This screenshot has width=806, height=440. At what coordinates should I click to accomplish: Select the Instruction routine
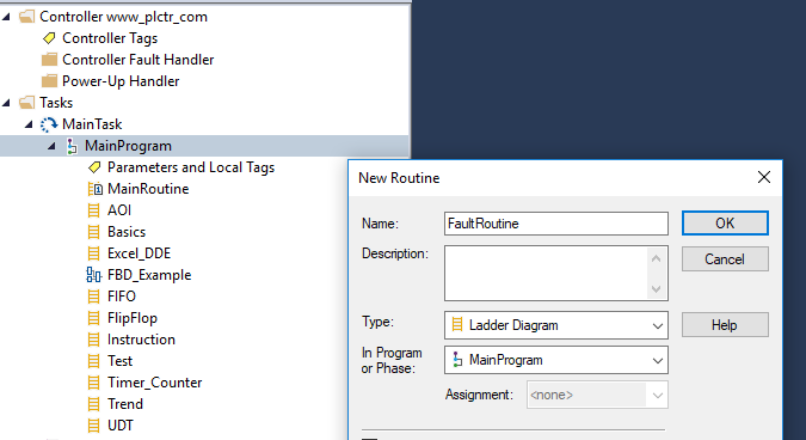click(x=141, y=340)
